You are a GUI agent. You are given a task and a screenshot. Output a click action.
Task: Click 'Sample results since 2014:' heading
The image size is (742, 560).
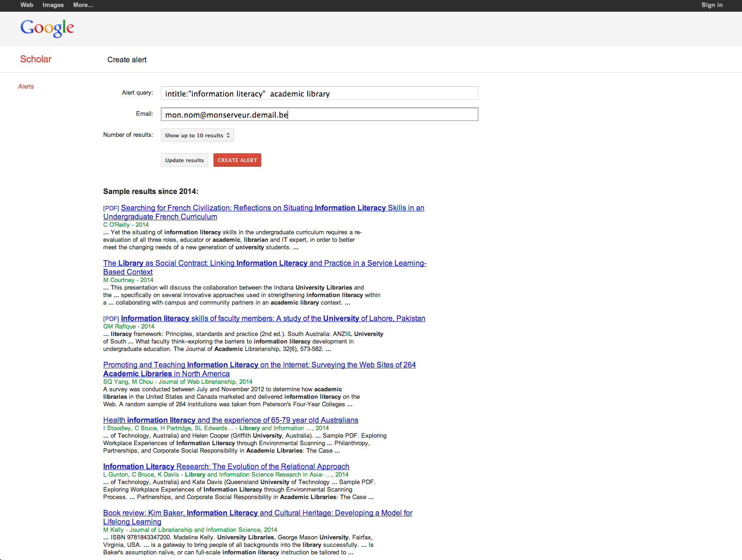(x=151, y=192)
